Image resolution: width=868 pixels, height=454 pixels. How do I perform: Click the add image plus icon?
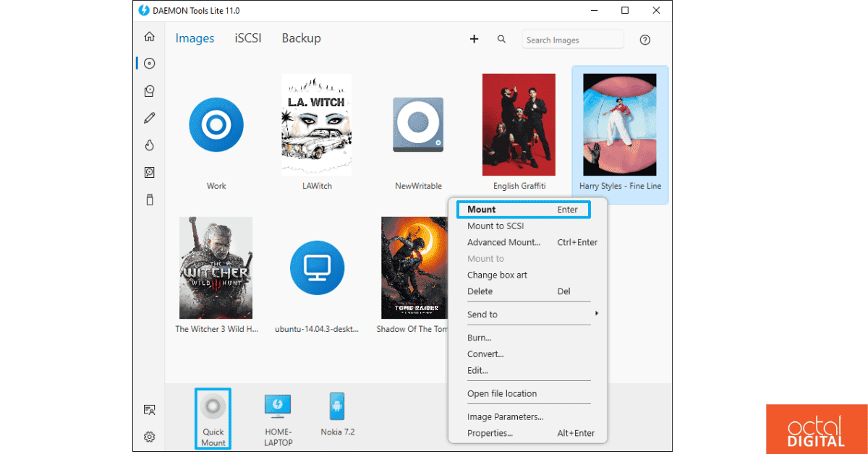pyautogui.click(x=474, y=39)
